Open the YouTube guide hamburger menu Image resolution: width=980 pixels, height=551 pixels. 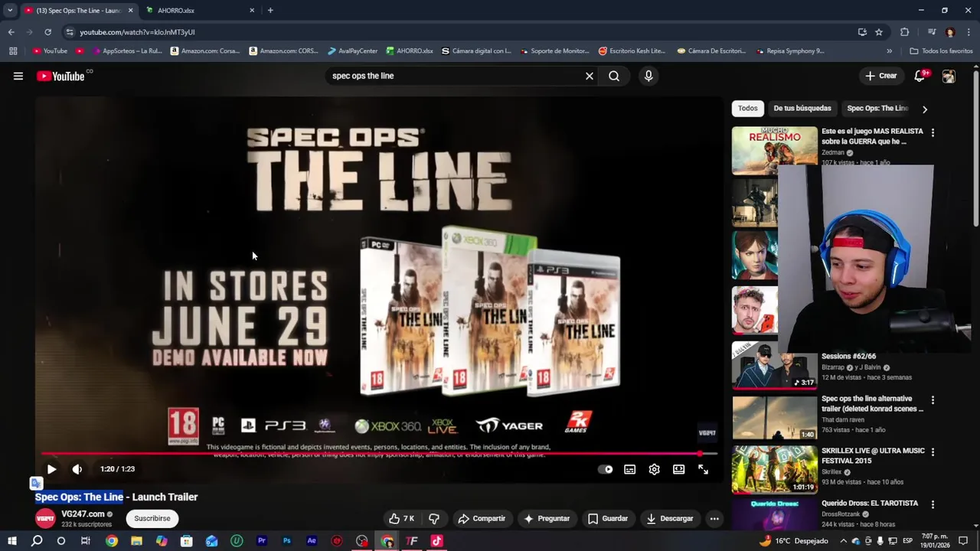18,76
